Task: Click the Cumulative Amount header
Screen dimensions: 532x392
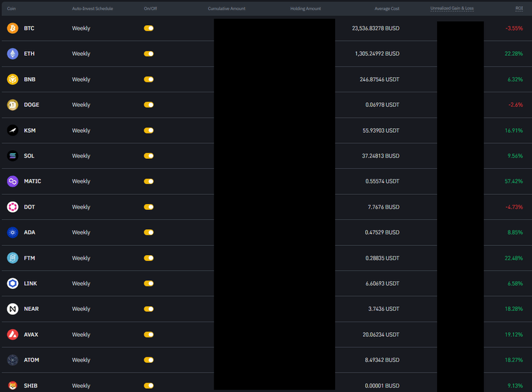Action: pos(226,9)
